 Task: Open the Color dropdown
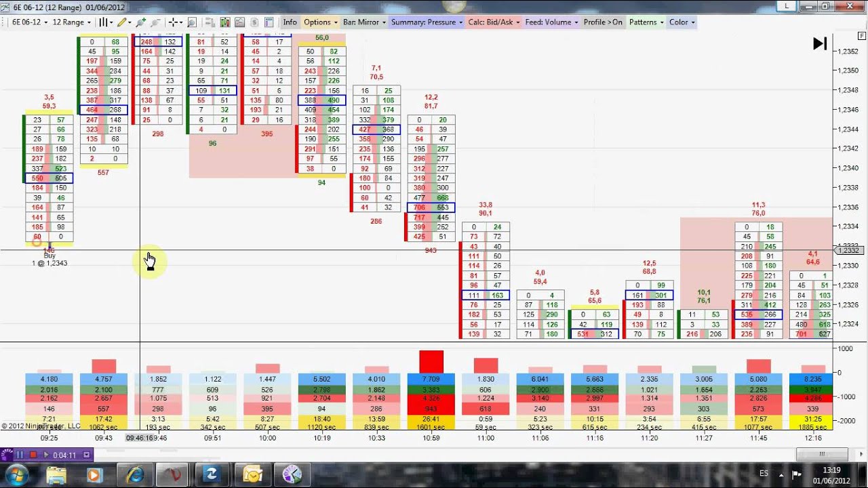tap(682, 22)
